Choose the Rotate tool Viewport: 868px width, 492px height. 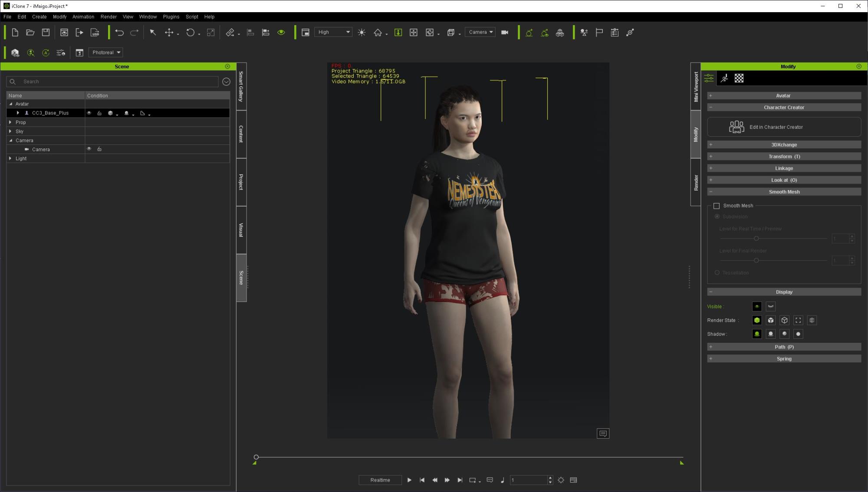click(190, 33)
